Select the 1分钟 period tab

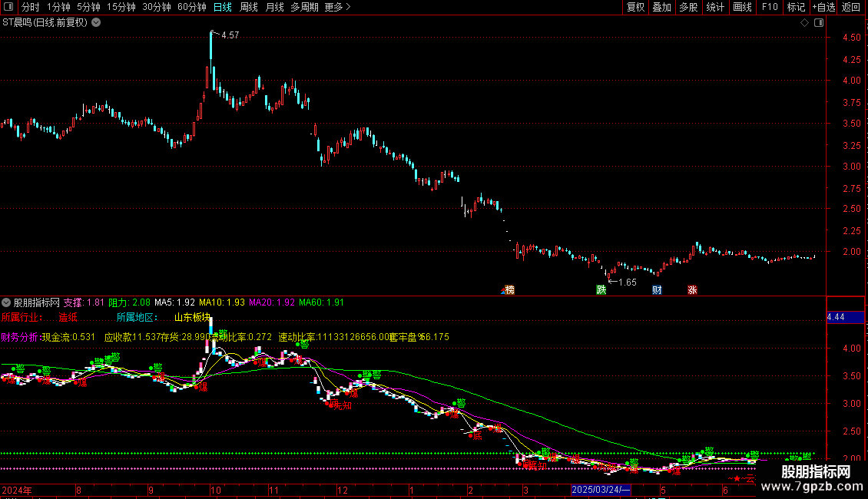pyautogui.click(x=58, y=7)
